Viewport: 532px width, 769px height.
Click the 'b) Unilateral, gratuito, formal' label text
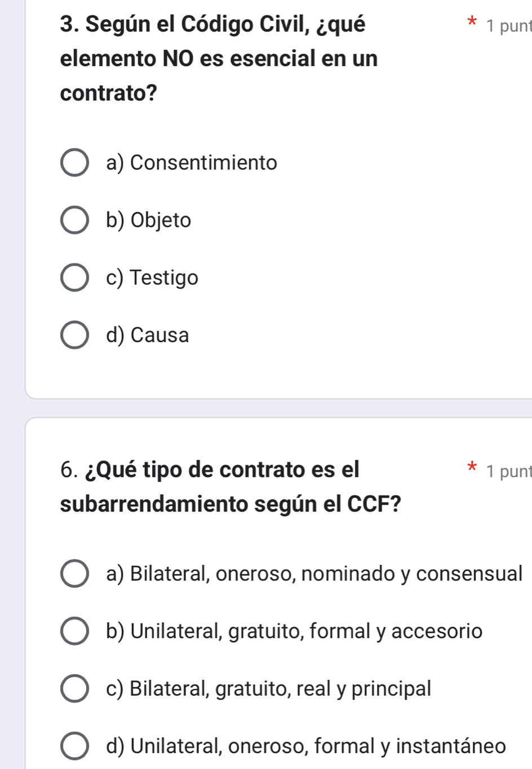pyautogui.click(x=294, y=631)
